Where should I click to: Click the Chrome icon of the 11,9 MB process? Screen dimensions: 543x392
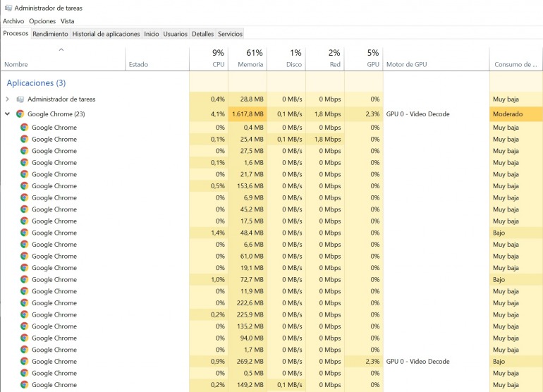coord(24,291)
